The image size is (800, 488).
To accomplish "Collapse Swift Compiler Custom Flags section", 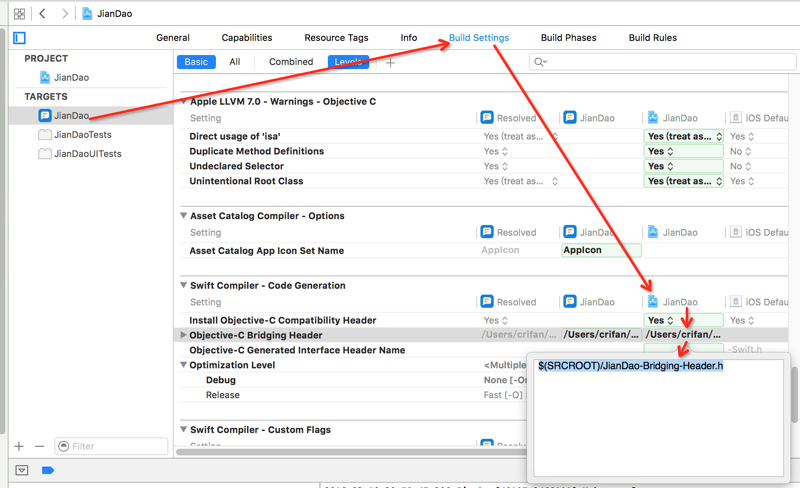I will [x=184, y=429].
